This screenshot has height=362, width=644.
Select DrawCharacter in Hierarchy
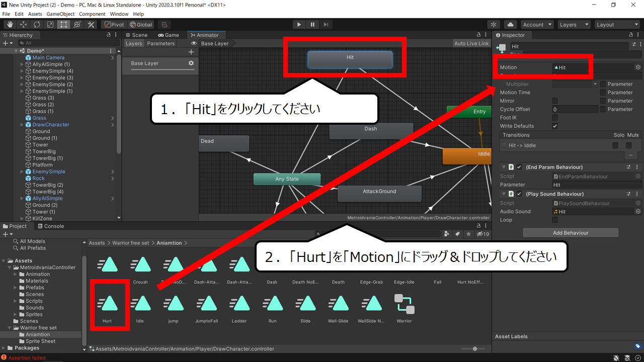click(51, 125)
